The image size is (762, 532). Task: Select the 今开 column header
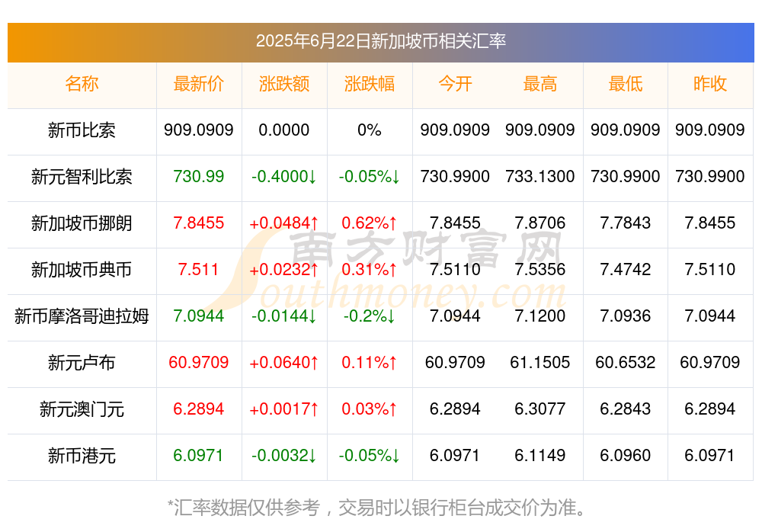point(455,84)
